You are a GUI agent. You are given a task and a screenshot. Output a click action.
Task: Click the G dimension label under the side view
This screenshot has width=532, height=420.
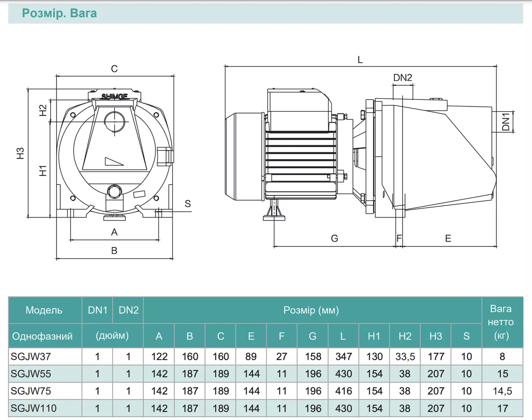coord(335,238)
